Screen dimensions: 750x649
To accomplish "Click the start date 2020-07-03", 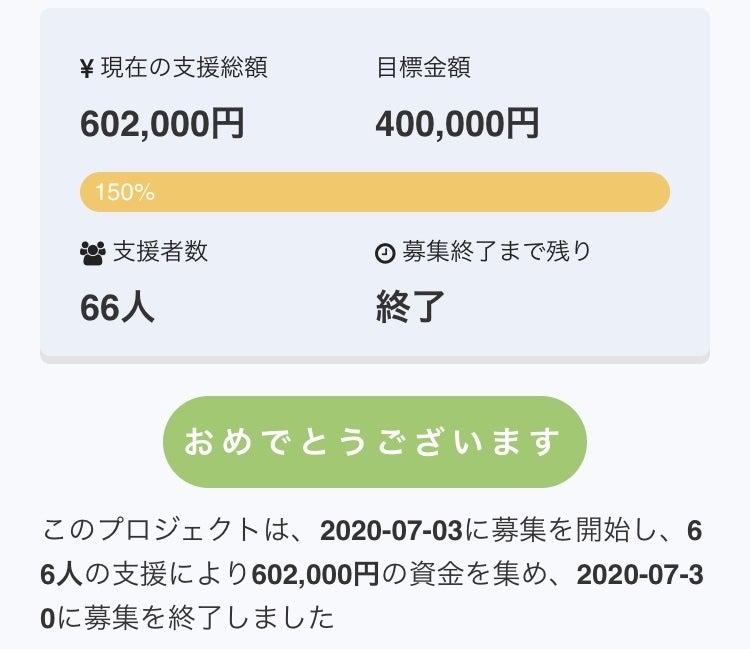I will 391,530.
